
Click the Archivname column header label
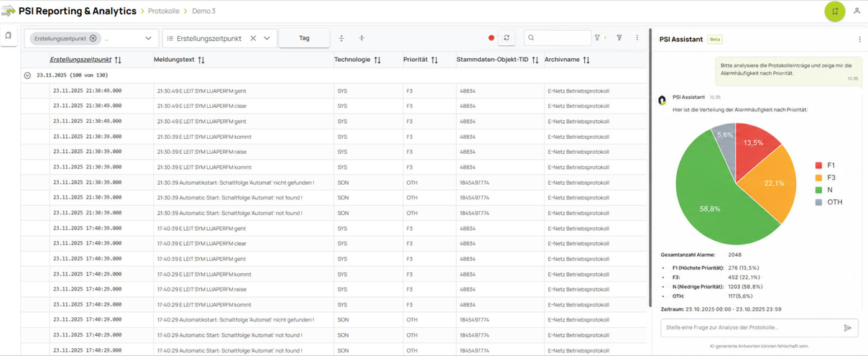click(x=562, y=60)
